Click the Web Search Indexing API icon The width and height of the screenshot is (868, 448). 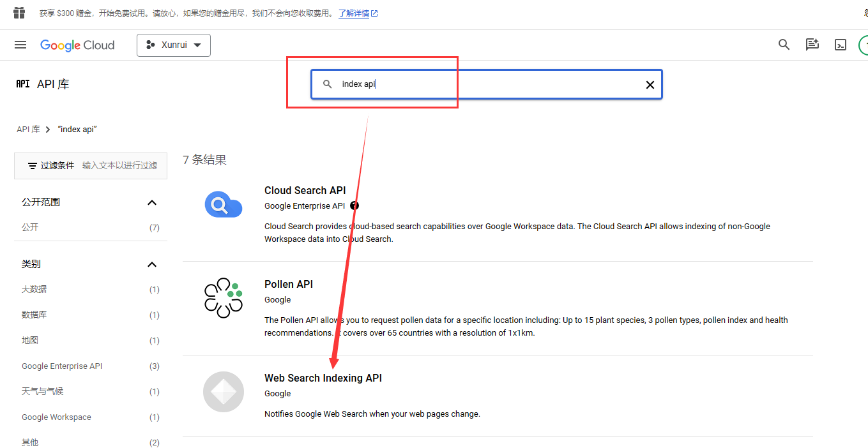tap(224, 392)
